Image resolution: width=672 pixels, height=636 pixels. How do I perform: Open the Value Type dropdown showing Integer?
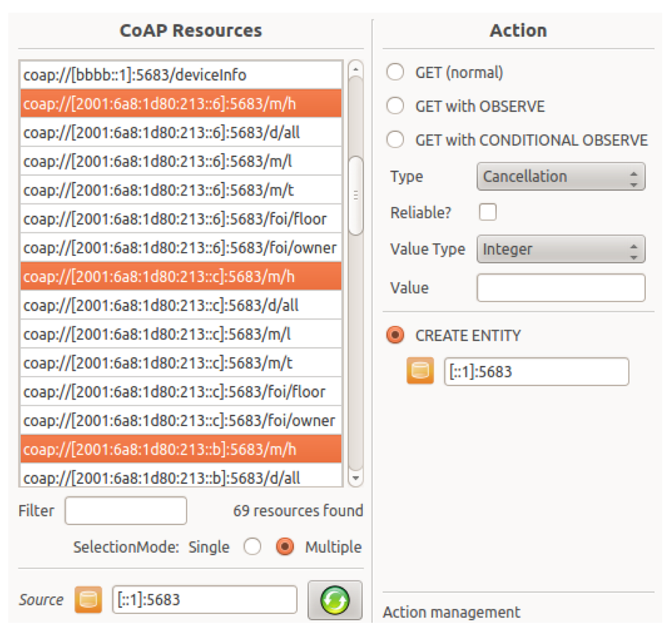click(560, 249)
